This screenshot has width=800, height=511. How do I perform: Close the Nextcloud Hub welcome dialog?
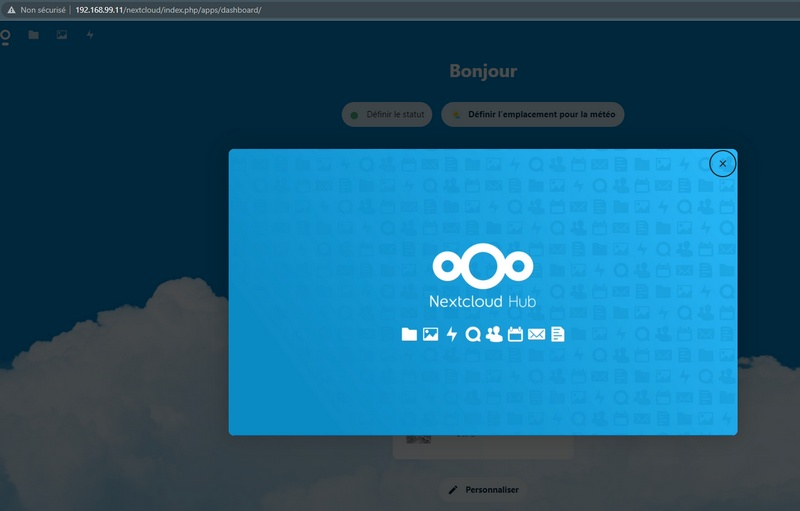point(722,163)
